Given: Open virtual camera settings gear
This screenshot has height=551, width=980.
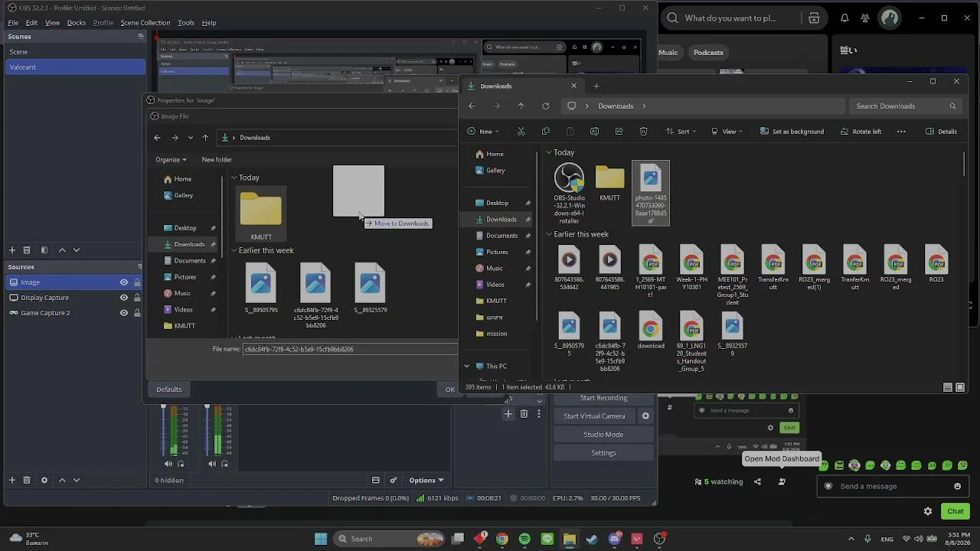Looking at the screenshot, I should pyautogui.click(x=645, y=416).
